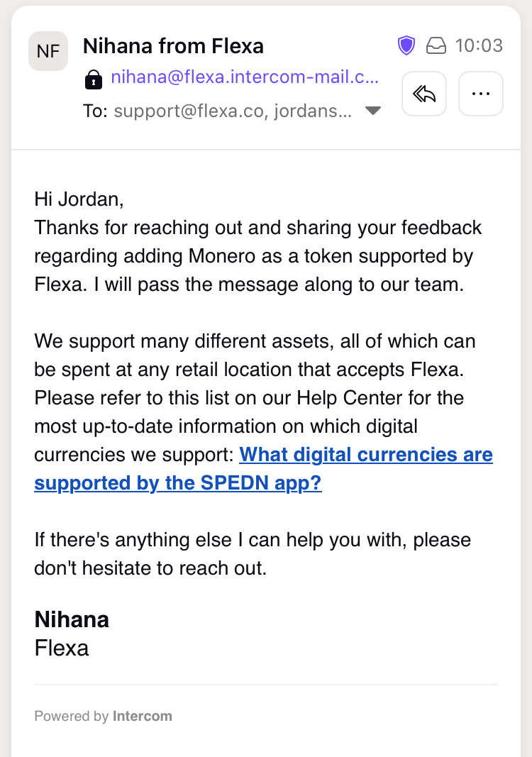Image resolution: width=532 pixels, height=757 pixels.
Task: Click the purple shield tracking-protection icon
Action: tap(406, 46)
